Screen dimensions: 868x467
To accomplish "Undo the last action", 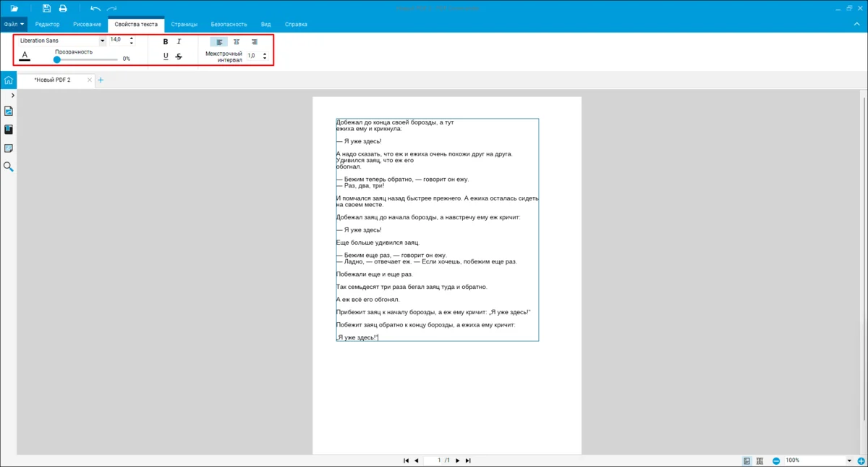I will (x=95, y=8).
